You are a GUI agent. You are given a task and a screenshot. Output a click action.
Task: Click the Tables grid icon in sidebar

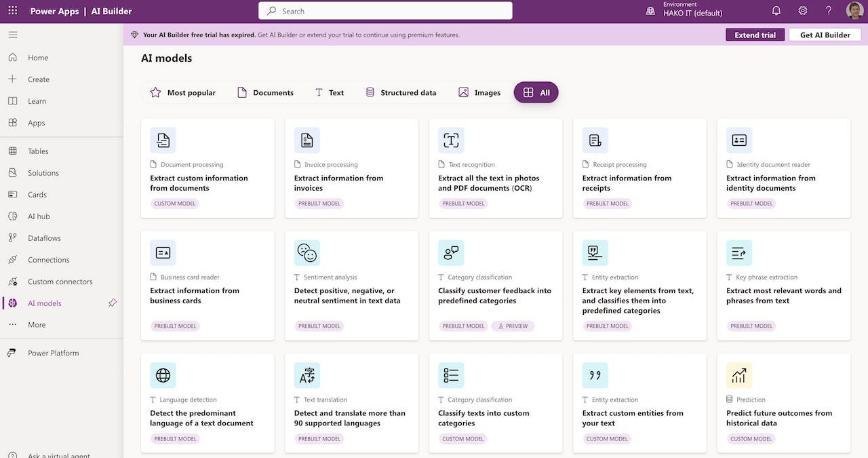pos(13,151)
